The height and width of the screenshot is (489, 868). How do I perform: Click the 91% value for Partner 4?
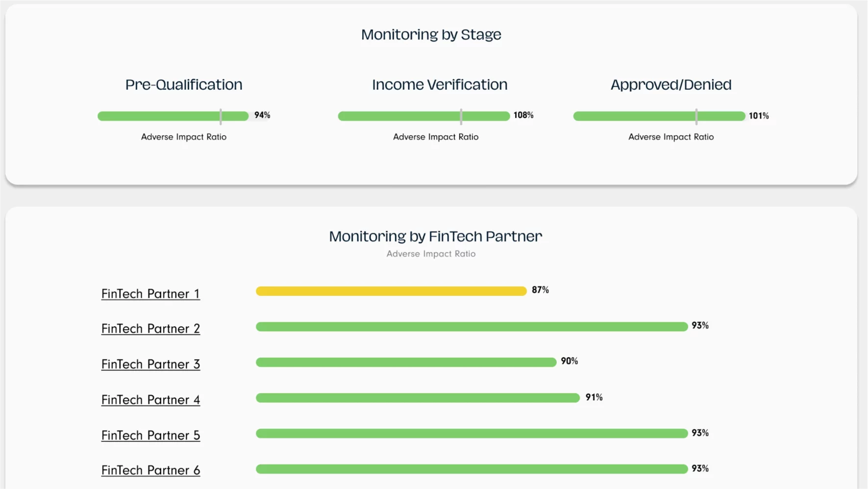click(594, 397)
